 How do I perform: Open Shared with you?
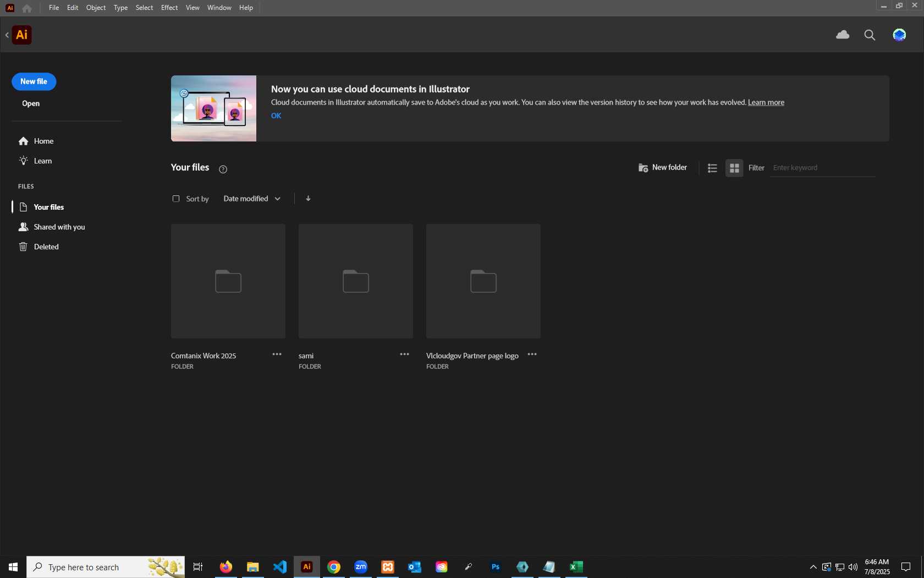coord(52,227)
